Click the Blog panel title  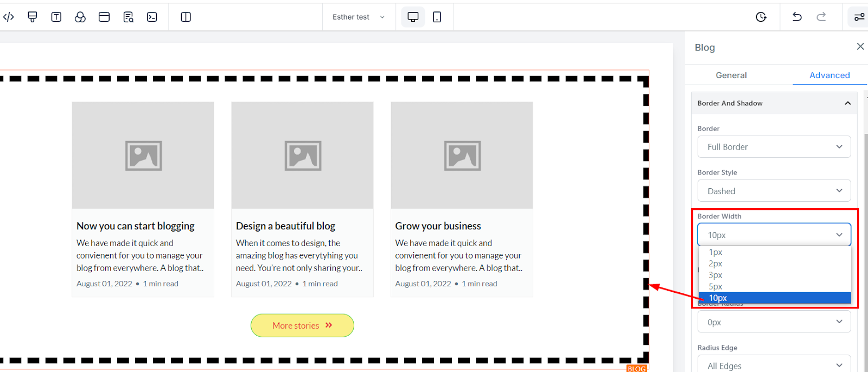(x=705, y=48)
